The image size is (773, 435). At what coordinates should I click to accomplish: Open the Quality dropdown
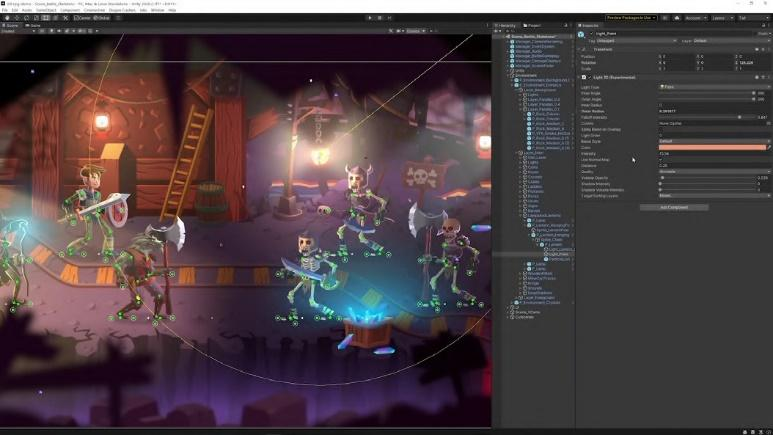click(x=715, y=172)
